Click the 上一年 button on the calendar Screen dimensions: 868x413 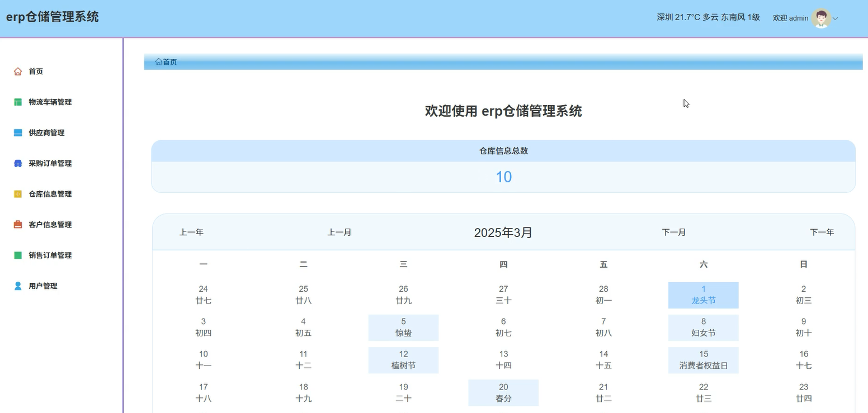coord(191,232)
